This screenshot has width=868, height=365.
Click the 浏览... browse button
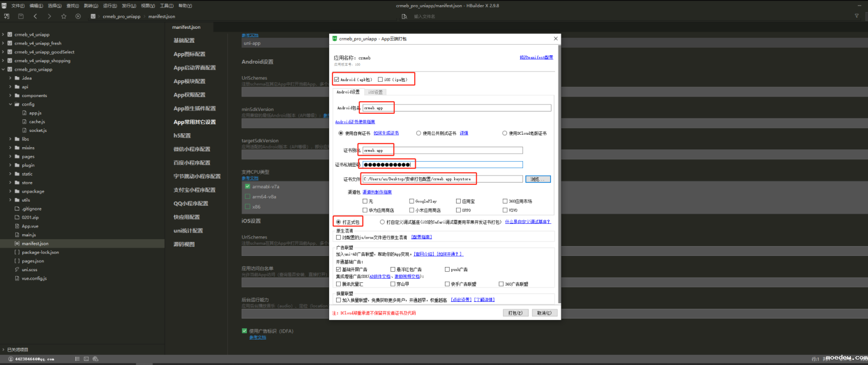[537, 179]
